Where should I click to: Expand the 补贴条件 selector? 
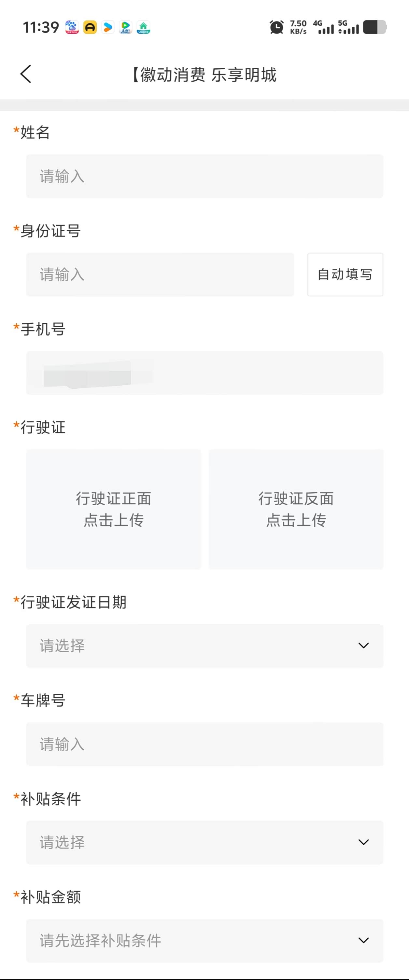pyautogui.click(x=204, y=842)
